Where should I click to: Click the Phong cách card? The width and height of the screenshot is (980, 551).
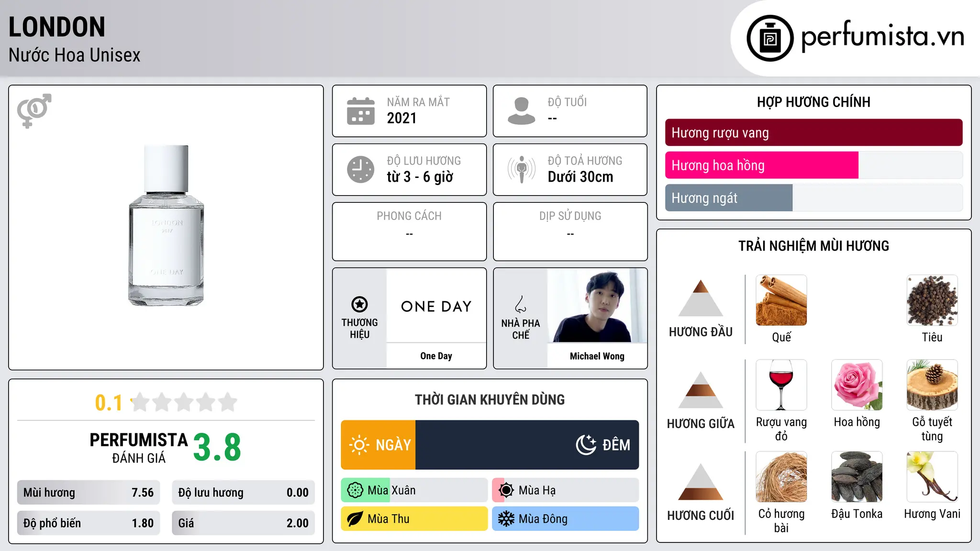click(x=410, y=231)
